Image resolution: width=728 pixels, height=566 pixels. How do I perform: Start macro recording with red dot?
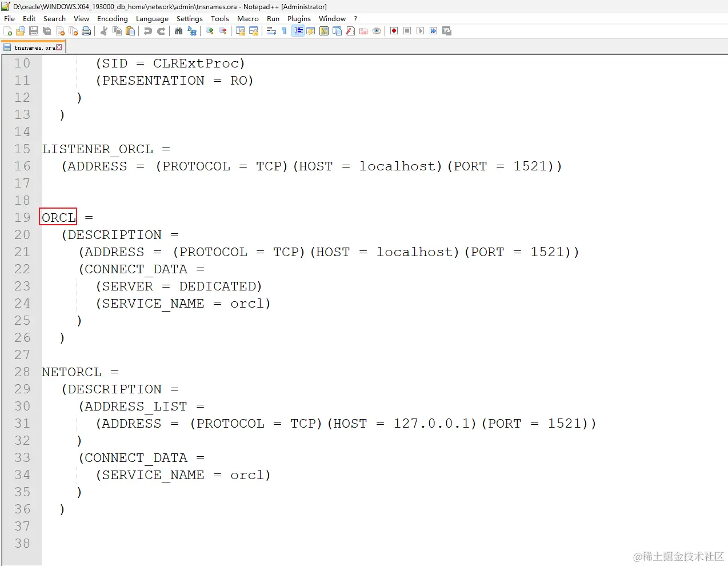(x=394, y=31)
